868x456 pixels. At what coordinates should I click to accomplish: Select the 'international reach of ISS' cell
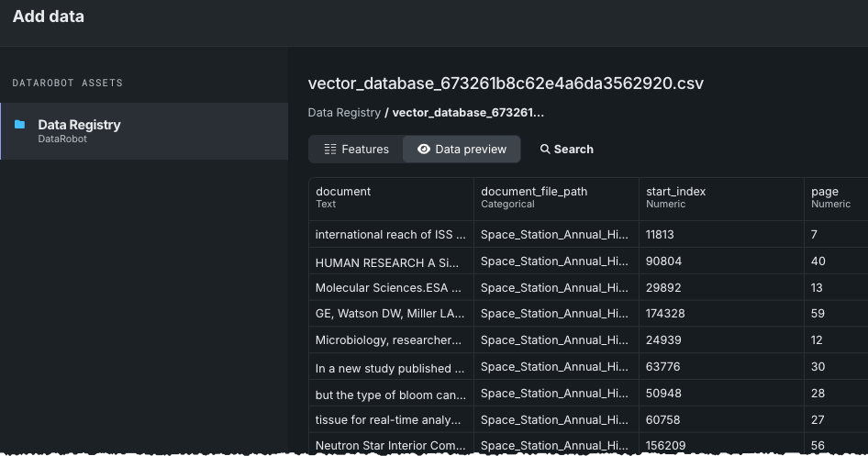coord(391,235)
